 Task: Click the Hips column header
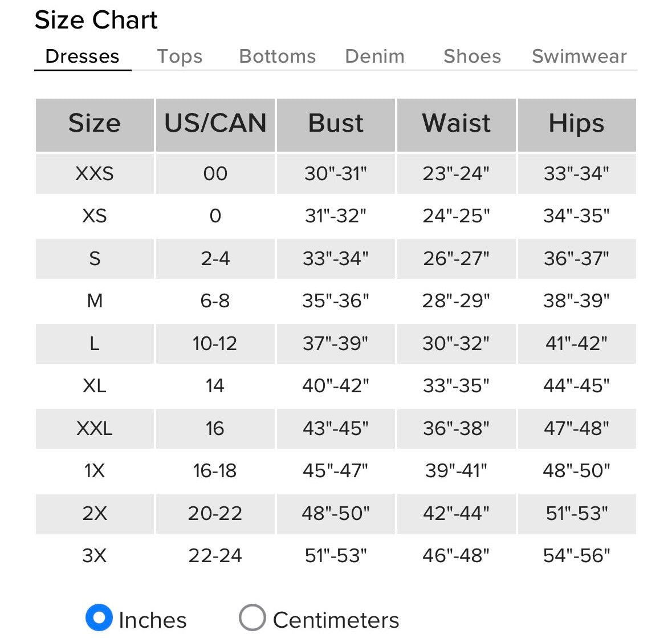click(576, 124)
